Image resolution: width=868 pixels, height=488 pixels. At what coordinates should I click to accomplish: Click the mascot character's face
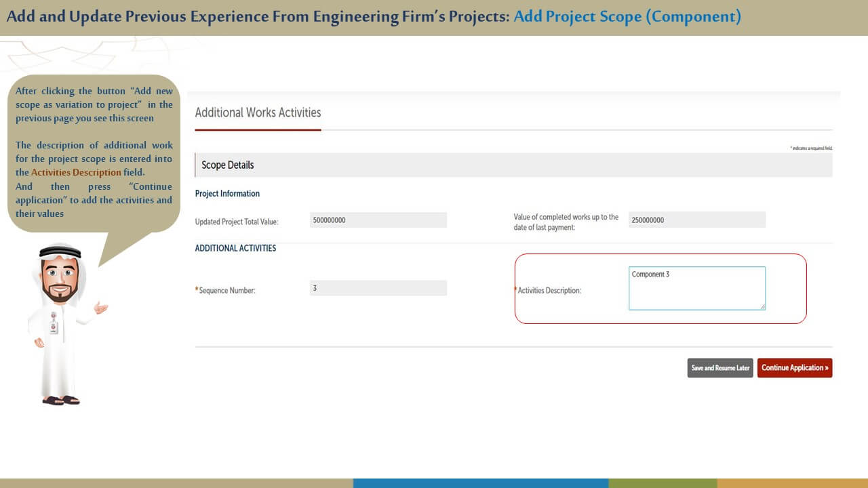tap(60, 278)
